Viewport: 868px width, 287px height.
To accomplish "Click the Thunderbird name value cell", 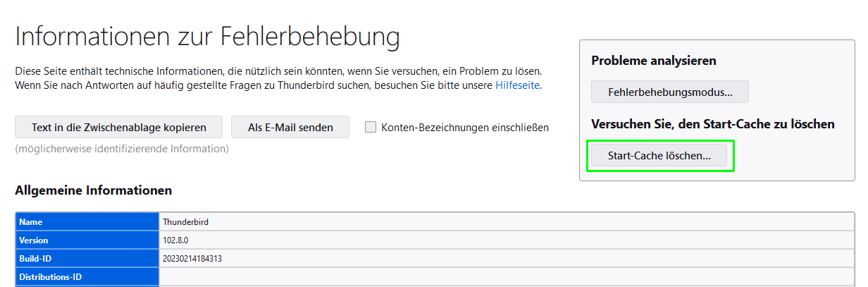I will coord(186,222).
